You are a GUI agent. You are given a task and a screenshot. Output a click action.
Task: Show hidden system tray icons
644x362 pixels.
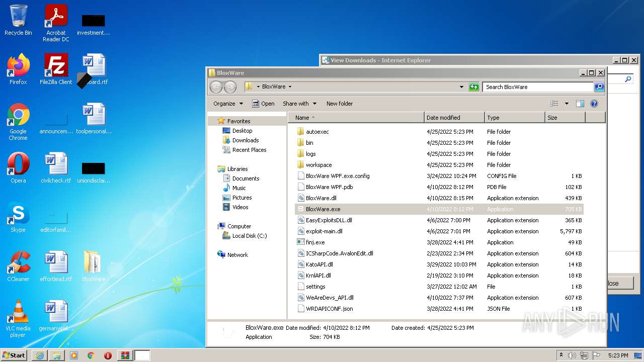coord(561,355)
